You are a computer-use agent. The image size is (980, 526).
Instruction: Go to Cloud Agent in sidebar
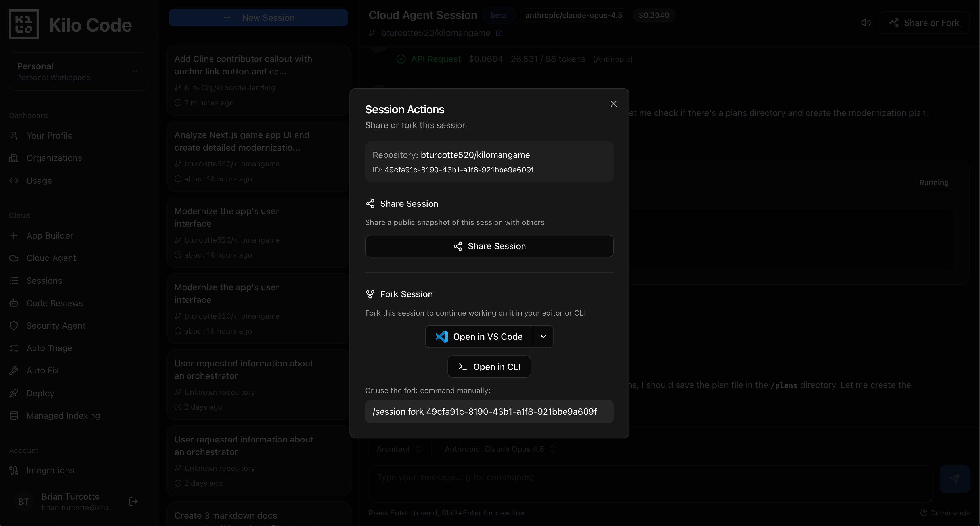point(51,258)
